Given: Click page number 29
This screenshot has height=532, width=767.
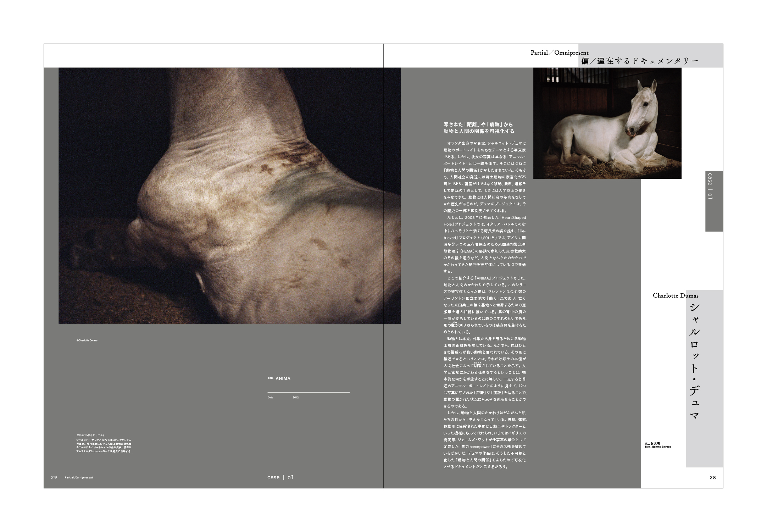Looking at the screenshot, I should (54, 477).
